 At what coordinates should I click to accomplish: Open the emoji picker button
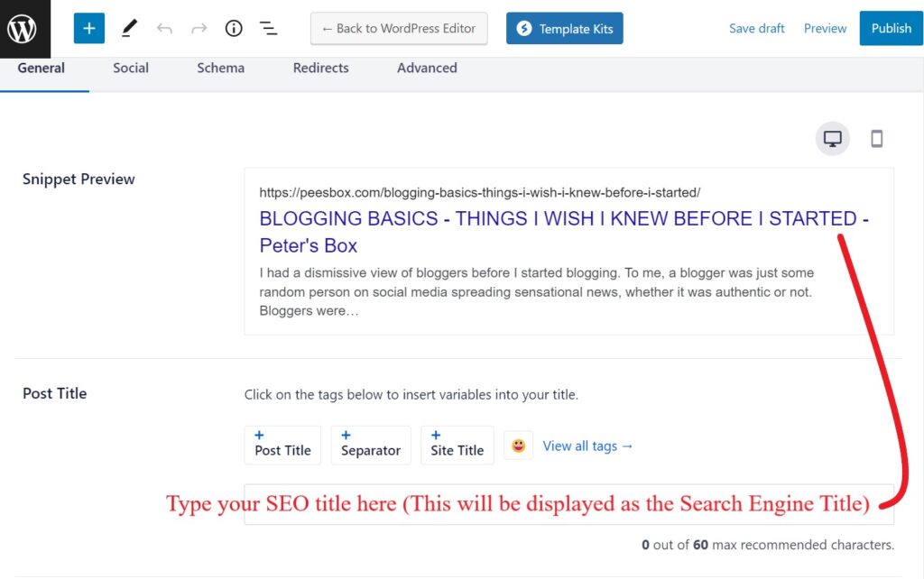[518, 446]
